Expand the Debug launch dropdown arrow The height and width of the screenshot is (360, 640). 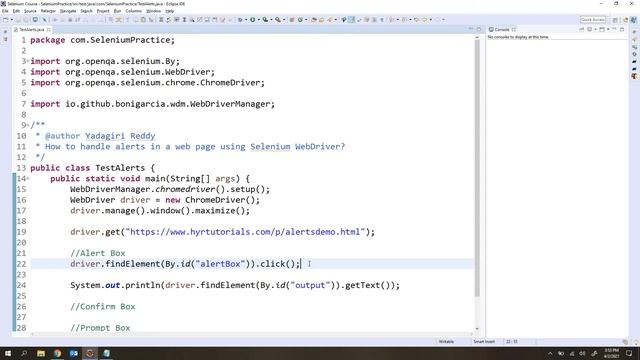coord(246,20)
